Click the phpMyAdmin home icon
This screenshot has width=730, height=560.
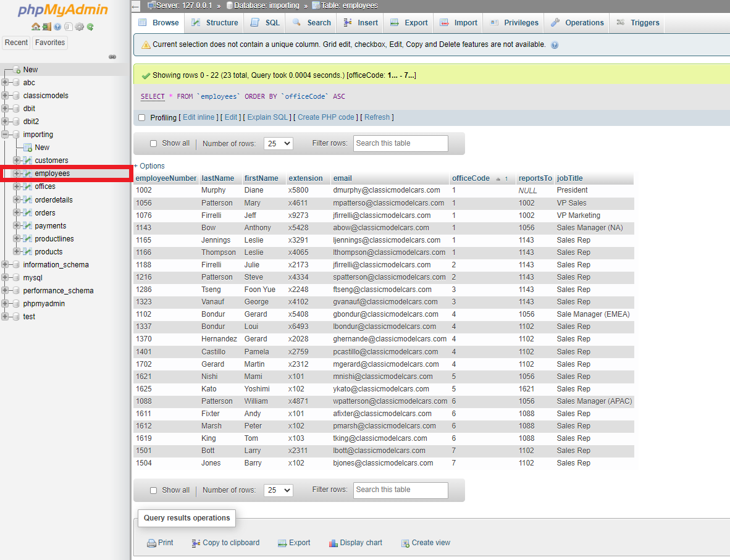(x=36, y=27)
